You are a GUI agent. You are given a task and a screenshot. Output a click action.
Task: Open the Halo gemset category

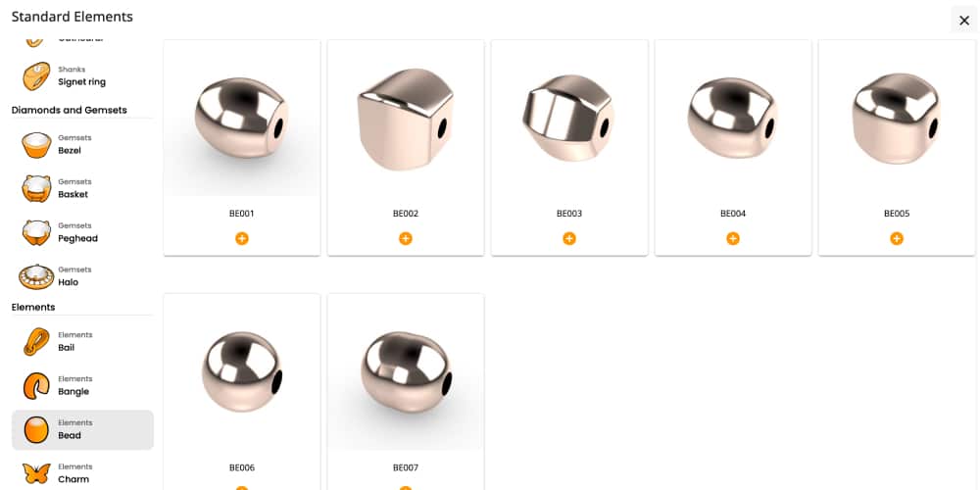[82, 276]
